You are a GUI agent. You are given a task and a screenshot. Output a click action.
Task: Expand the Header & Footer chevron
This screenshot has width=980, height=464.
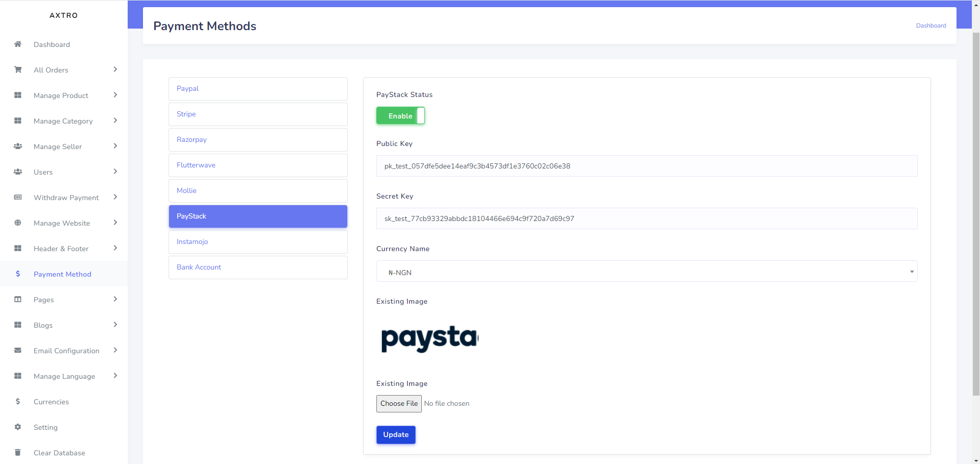pyautogui.click(x=115, y=248)
